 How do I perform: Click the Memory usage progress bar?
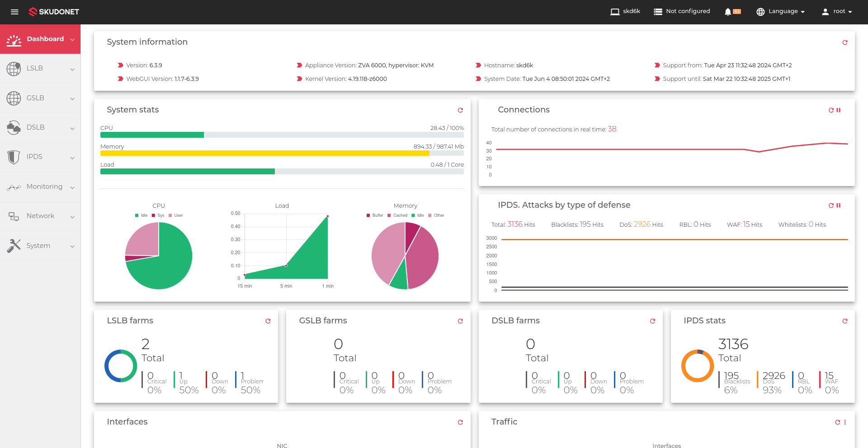282,153
